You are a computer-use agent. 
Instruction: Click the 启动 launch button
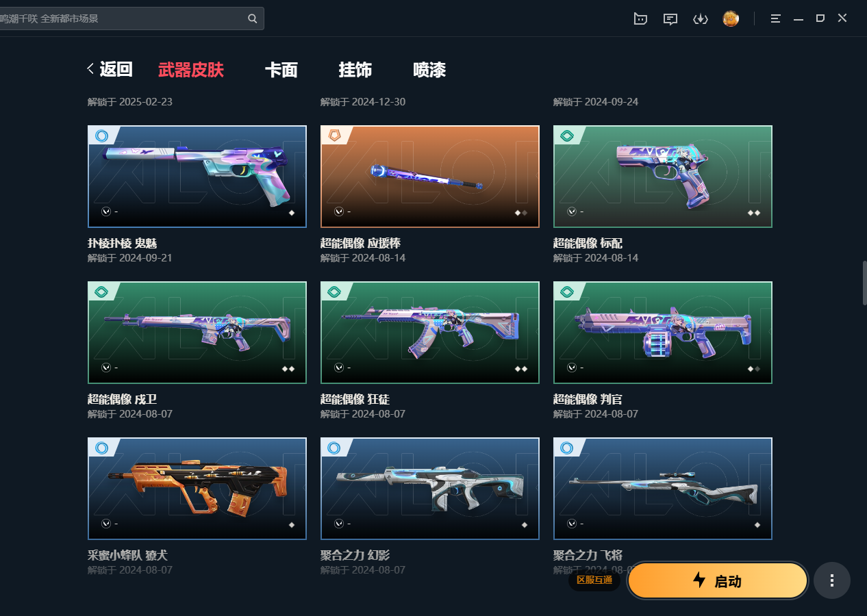(718, 580)
